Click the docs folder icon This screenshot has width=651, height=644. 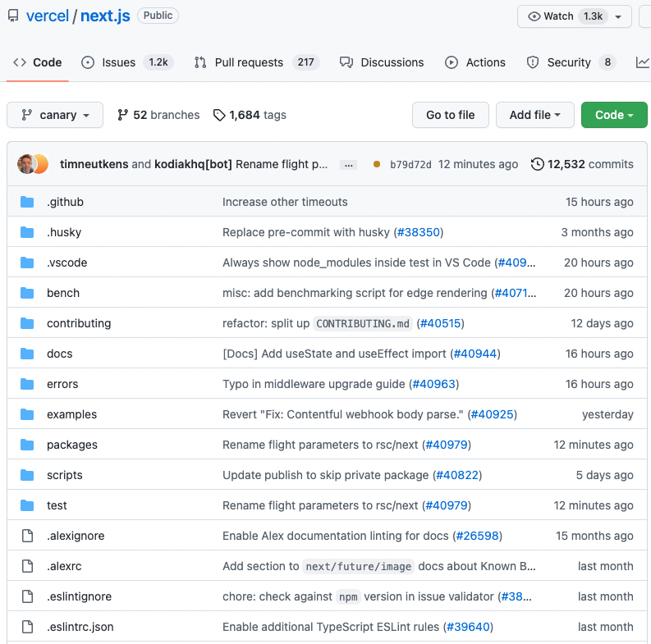pyautogui.click(x=27, y=354)
